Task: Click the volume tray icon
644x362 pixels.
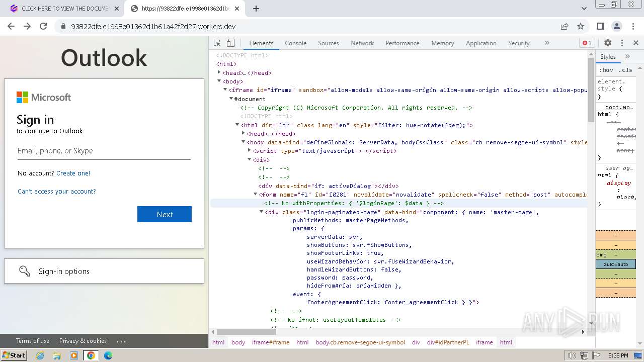Action: click(x=572, y=355)
